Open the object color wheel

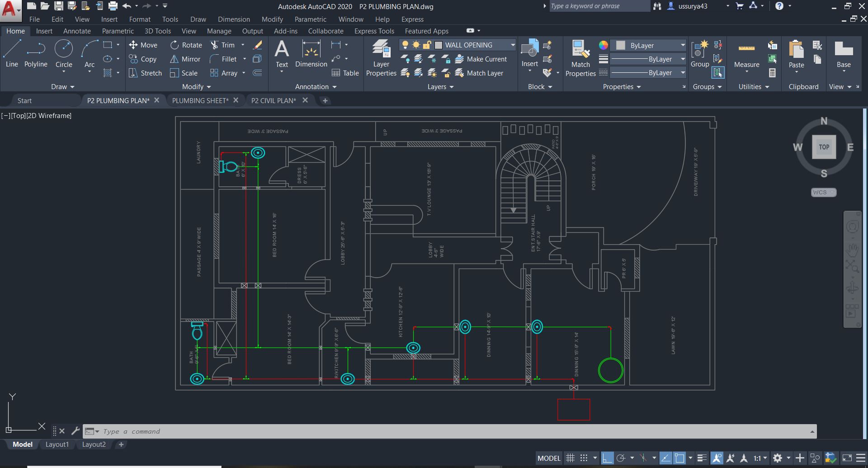pyautogui.click(x=603, y=45)
